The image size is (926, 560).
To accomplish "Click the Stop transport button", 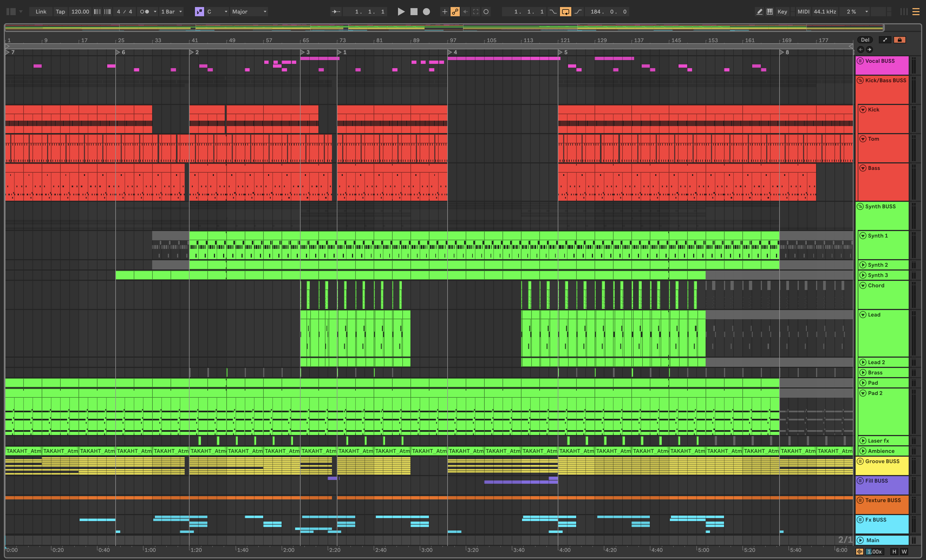I will click(414, 12).
